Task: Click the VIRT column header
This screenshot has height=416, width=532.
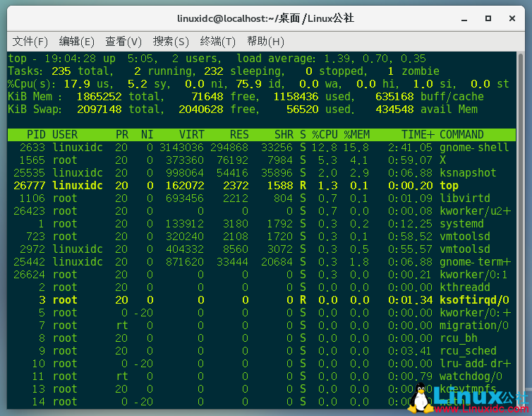Action: point(192,135)
